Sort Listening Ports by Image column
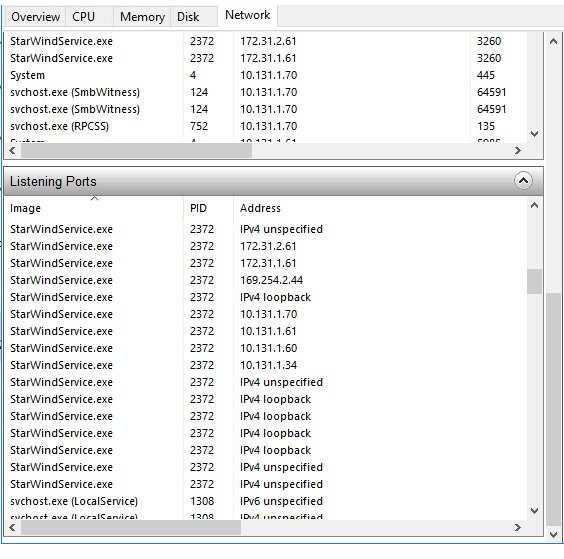 tap(94, 208)
